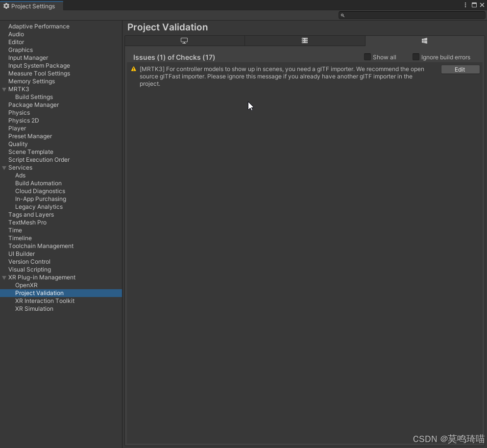Open TextMesh Pro settings
Screen dimensions: 487x448
(27, 223)
